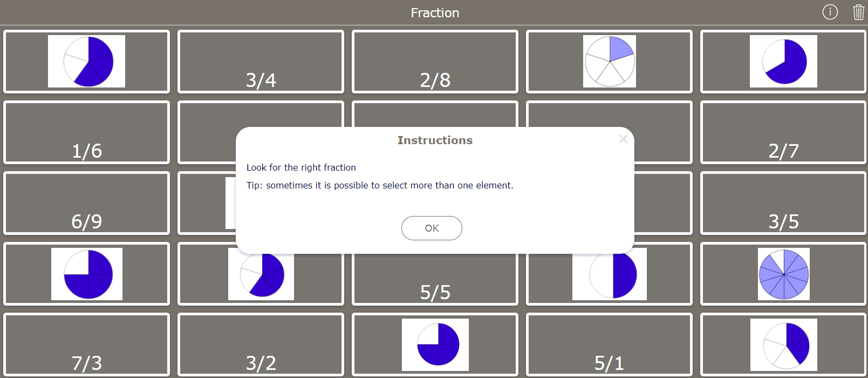Screen dimensions: 868x378
Task: Select the pie chart in the top-left tile
Action: 87,61
